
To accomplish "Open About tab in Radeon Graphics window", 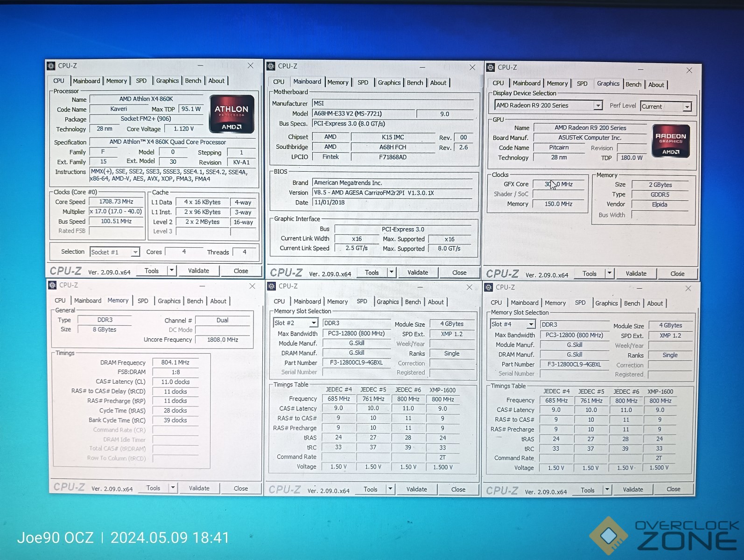I will [x=656, y=84].
